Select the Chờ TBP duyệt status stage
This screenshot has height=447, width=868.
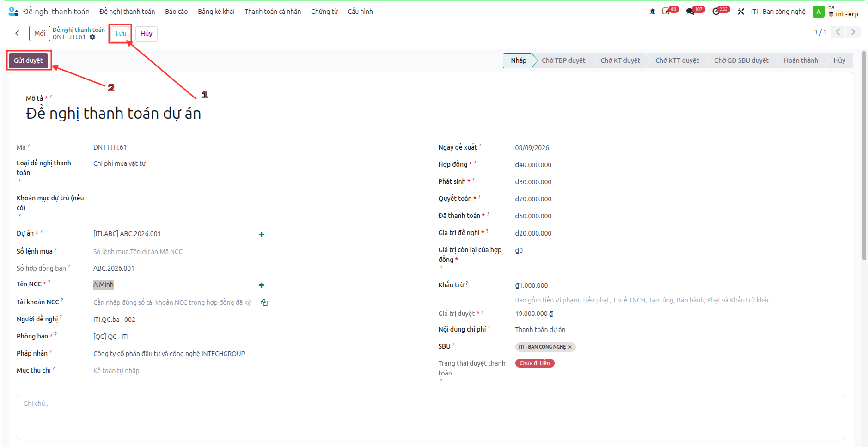click(563, 60)
